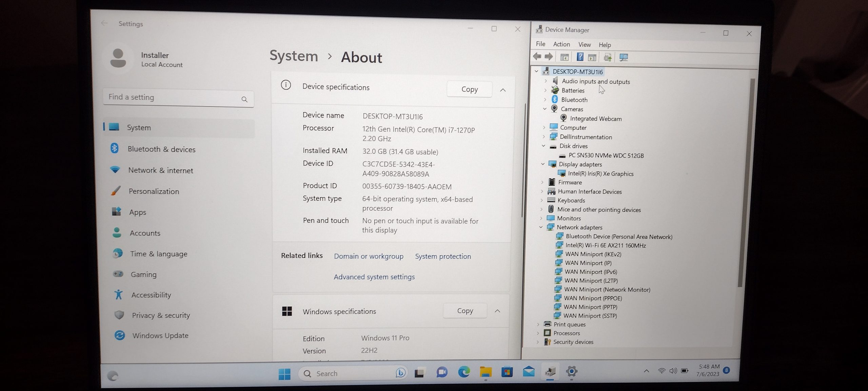This screenshot has height=391, width=868.
Task: Expand the Batteries node chevron
Action: [x=545, y=90]
